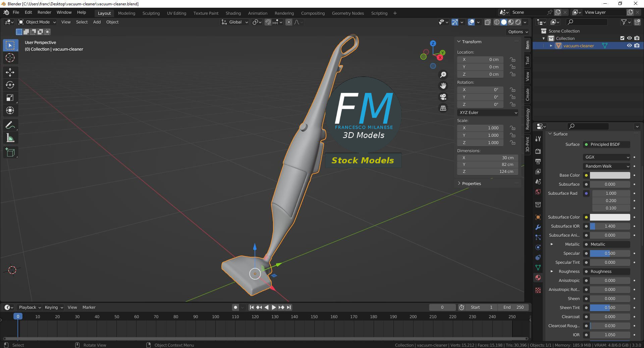The image size is (644, 348).
Task: Jump to the timeline end frame
Action: click(x=289, y=307)
